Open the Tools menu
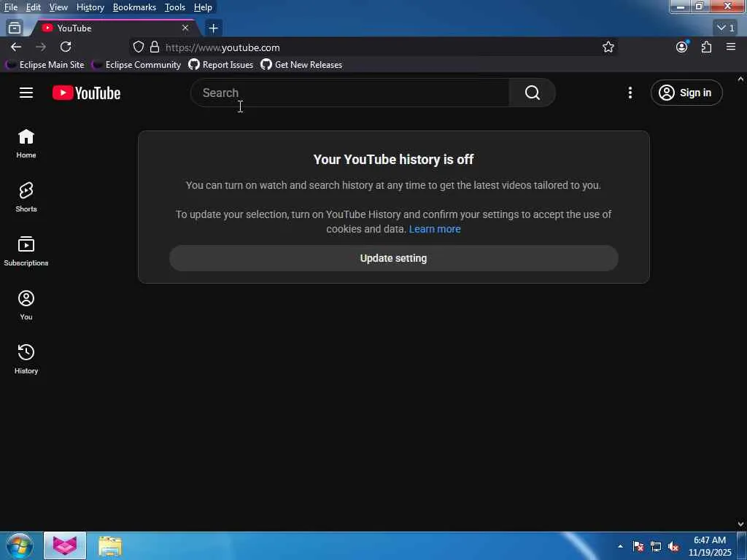747x560 pixels. [175, 7]
